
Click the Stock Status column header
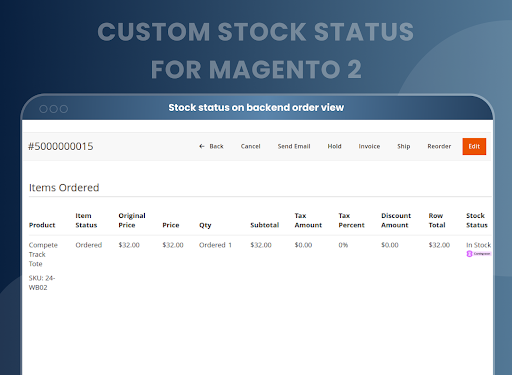point(477,220)
